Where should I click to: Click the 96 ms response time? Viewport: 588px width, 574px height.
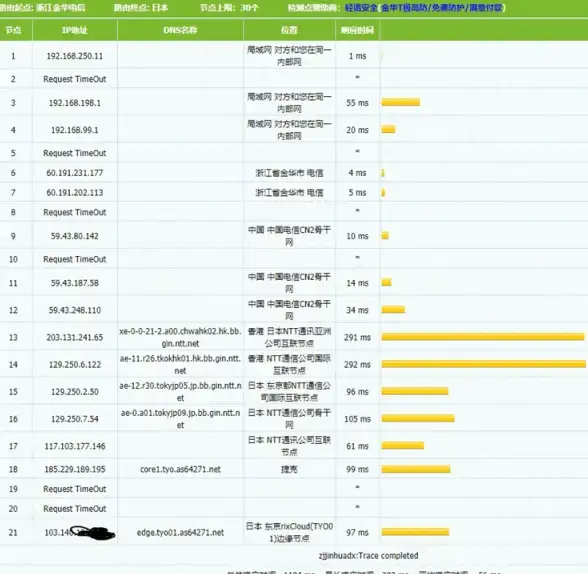pos(357,391)
